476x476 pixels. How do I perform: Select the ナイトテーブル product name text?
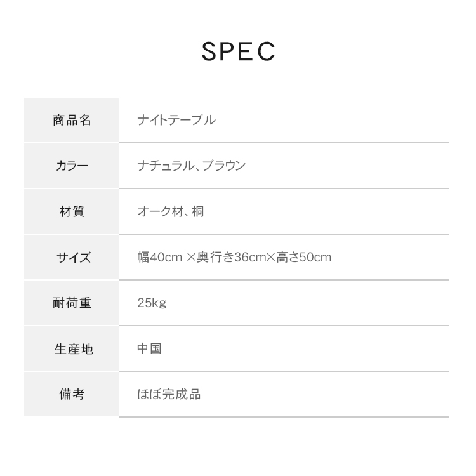176,120
